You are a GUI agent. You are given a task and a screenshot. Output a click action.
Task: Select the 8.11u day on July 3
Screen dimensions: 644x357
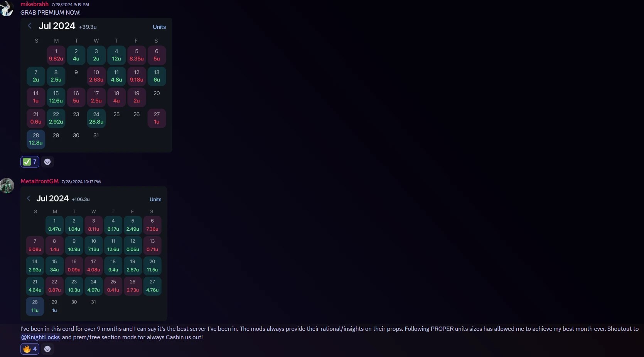[94, 225]
